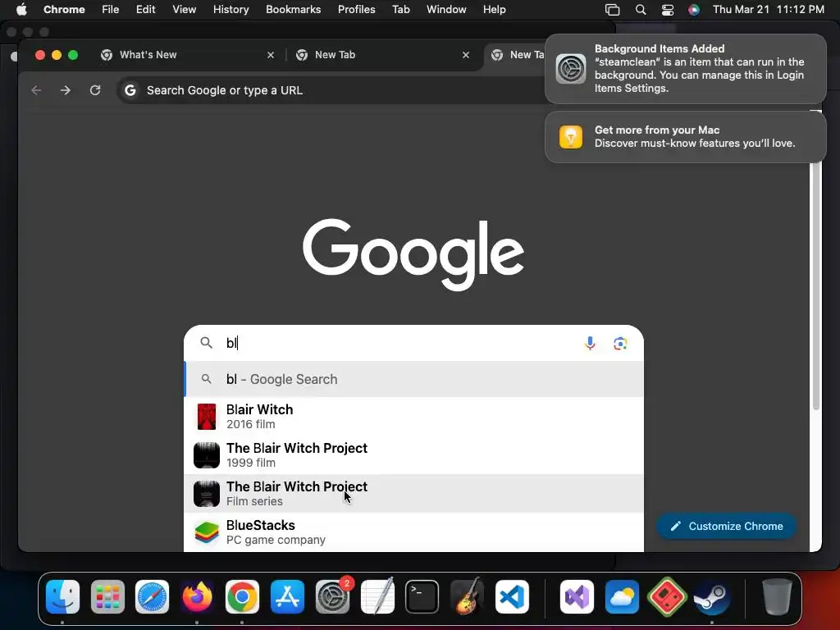Open the Chrome menu in menu bar
Screen dimensions: 840x630
coord(64,10)
